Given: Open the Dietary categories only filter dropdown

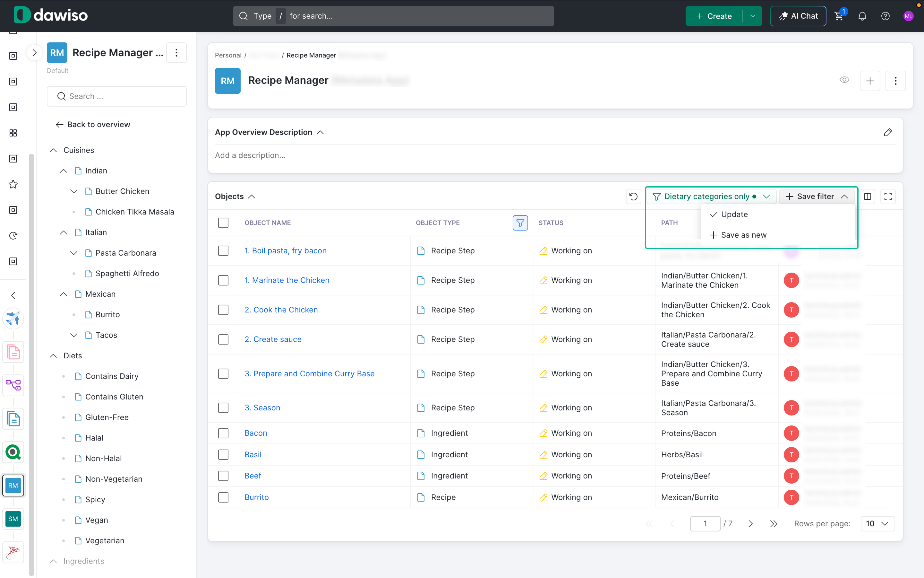Looking at the screenshot, I should click(711, 197).
